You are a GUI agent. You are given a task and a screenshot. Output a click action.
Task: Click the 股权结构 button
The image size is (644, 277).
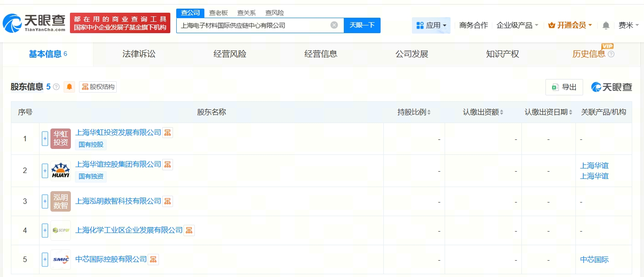tap(98, 87)
